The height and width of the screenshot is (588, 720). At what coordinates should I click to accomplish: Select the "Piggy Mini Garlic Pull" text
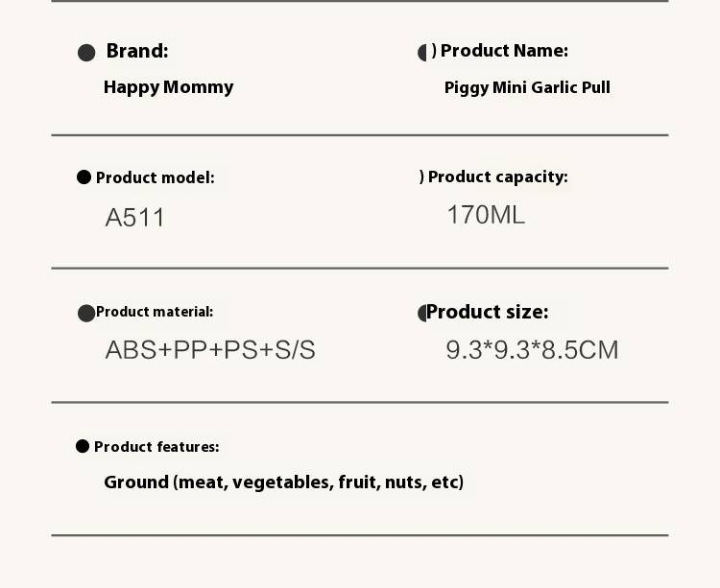coord(527,87)
